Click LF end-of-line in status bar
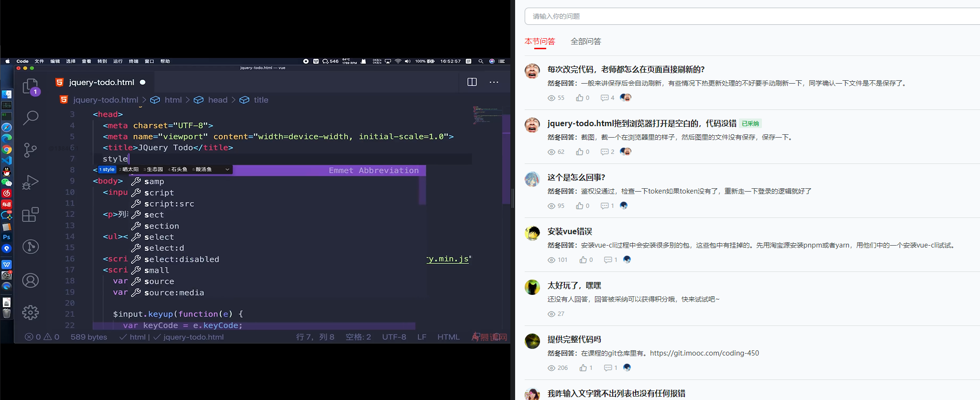Image resolution: width=980 pixels, height=400 pixels. [x=422, y=337]
